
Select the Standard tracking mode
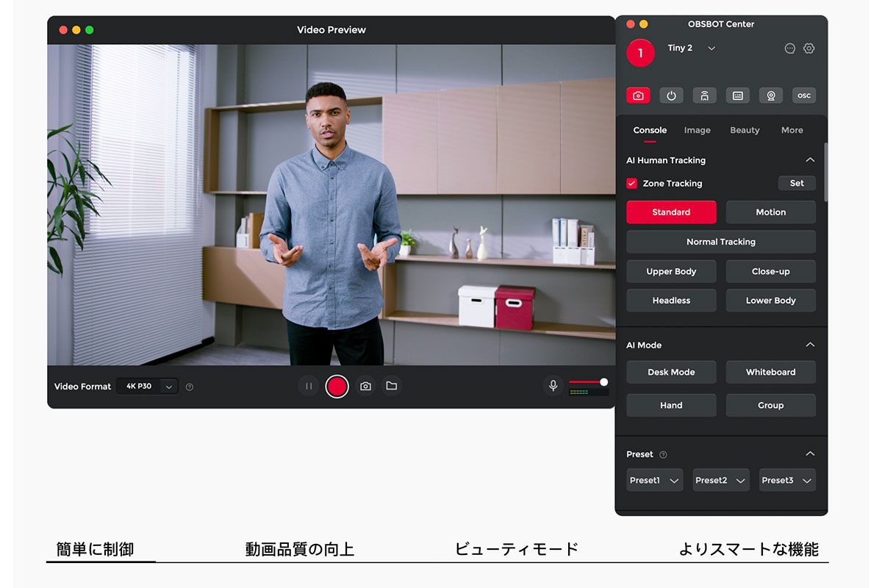click(671, 212)
